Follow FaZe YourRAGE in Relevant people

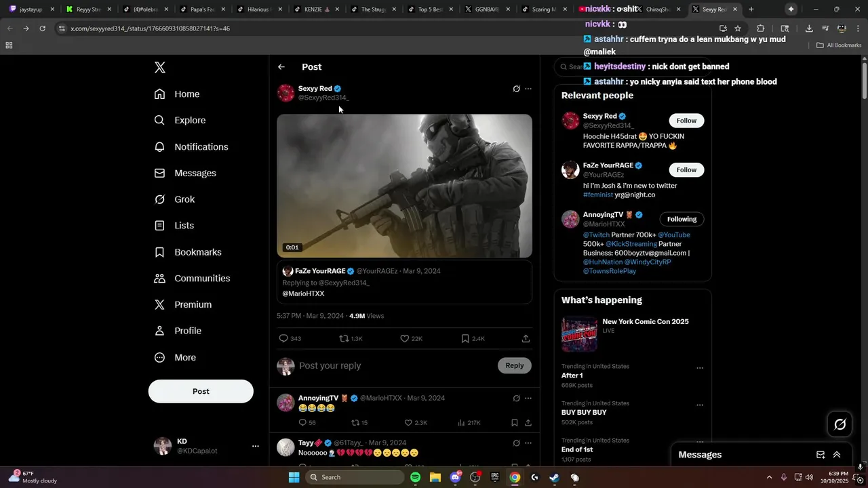coord(686,169)
